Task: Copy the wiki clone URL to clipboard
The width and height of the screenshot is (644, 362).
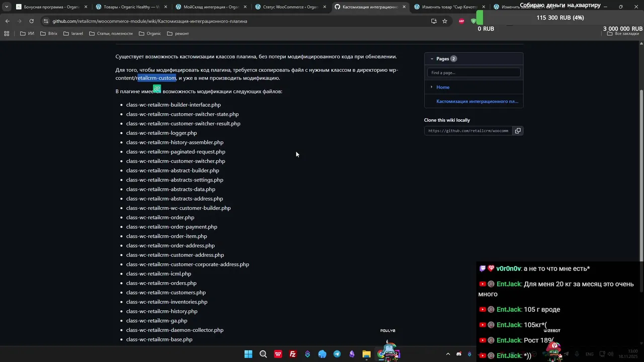Action: pyautogui.click(x=518, y=131)
